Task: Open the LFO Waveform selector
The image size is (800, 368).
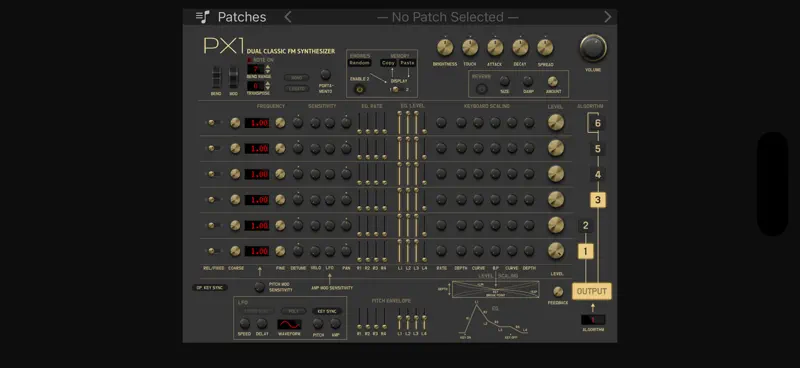Action: (289, 325)
